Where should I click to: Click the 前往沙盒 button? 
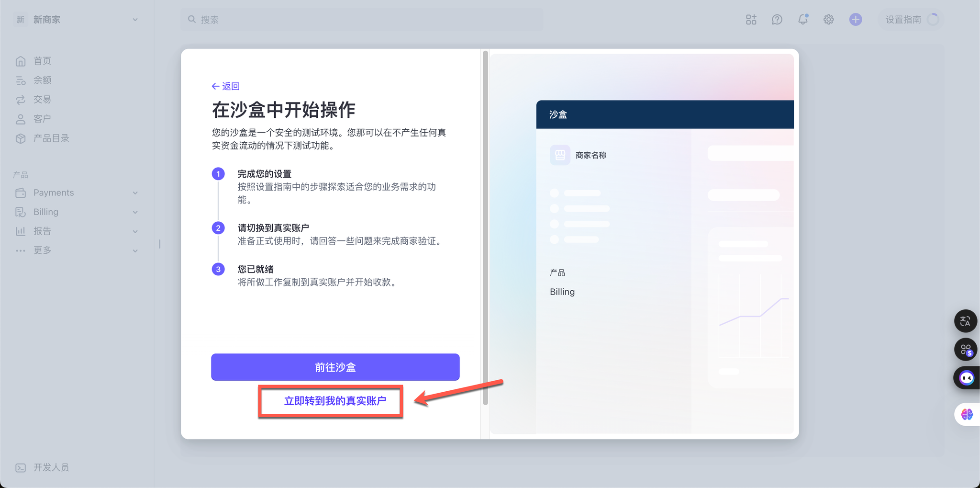pyautogui.click(x=335, y=367)
